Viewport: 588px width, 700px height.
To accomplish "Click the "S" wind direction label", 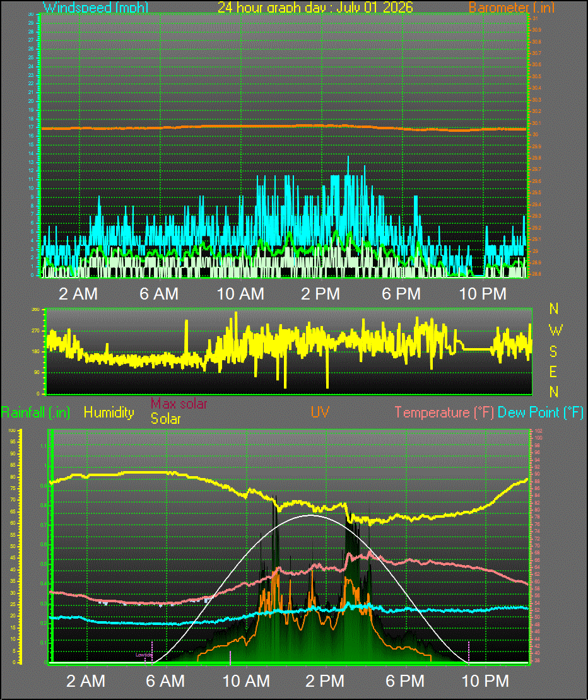I will pyautogui.click(x=553, y=351).
